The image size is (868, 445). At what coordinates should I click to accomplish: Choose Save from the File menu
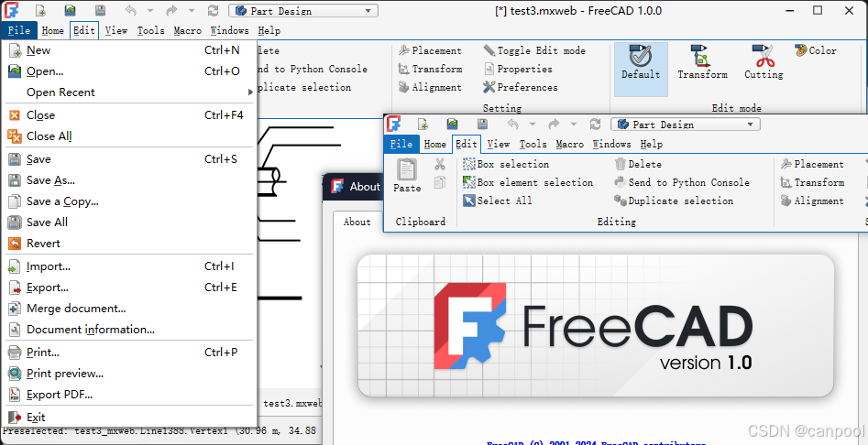click(129, 159)
